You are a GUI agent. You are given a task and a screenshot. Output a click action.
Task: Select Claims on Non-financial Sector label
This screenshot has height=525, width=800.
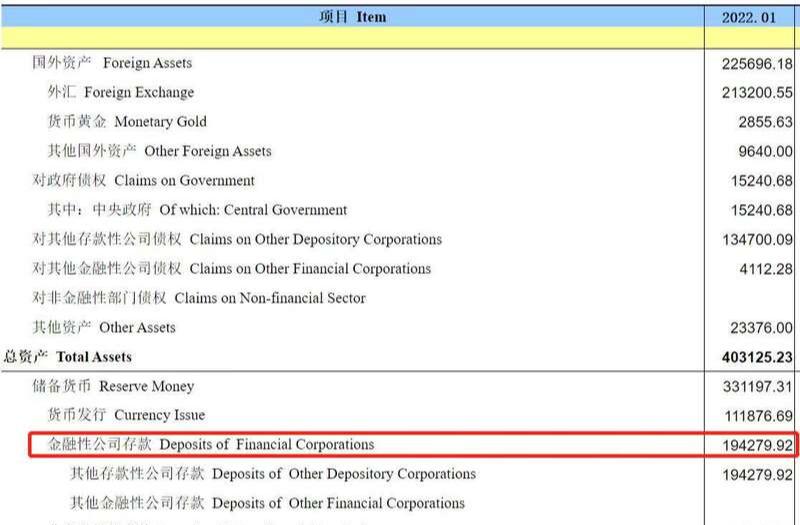199,298
